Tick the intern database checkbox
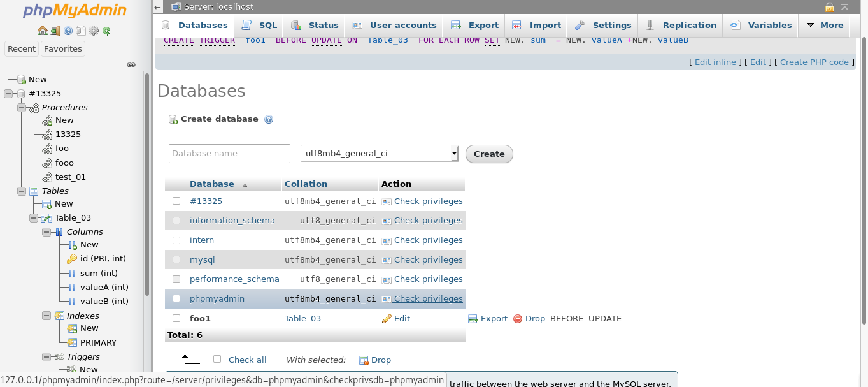 click(x=176, y=240)
